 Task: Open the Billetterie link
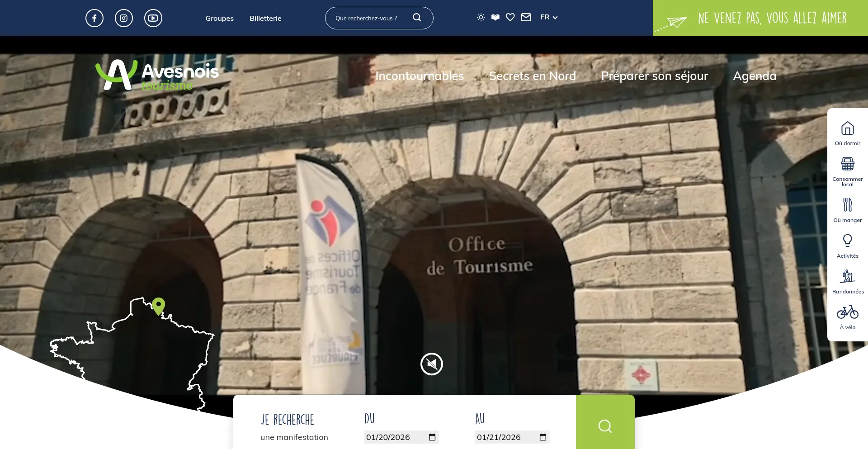click(x=265, y=18)
